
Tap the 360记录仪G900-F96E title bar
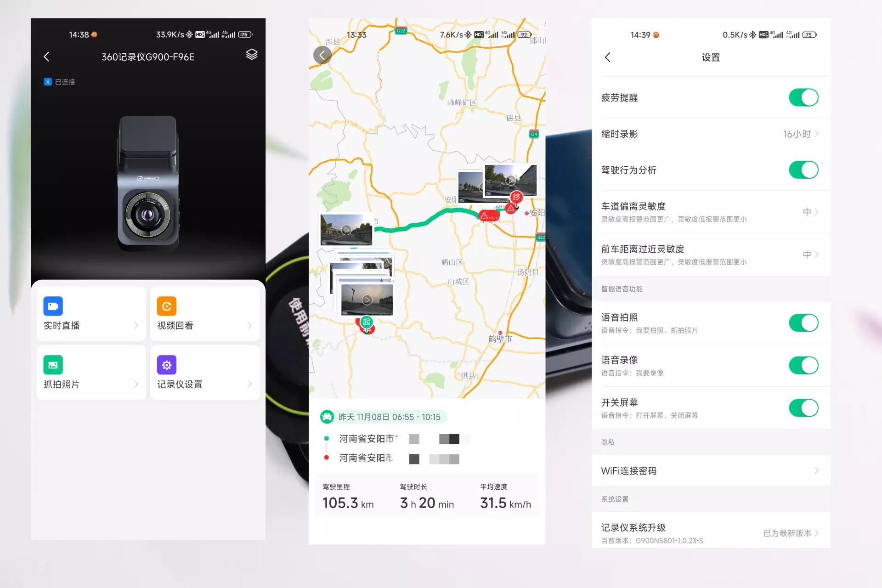(x=148, y=57)
